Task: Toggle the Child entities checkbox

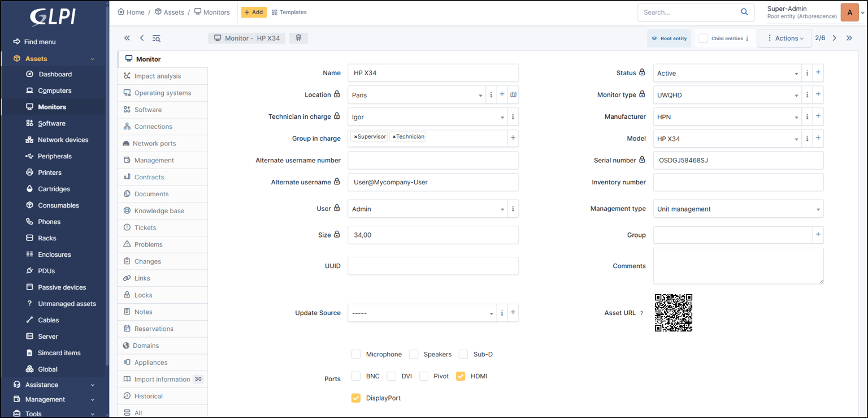Action: [703, 38]
